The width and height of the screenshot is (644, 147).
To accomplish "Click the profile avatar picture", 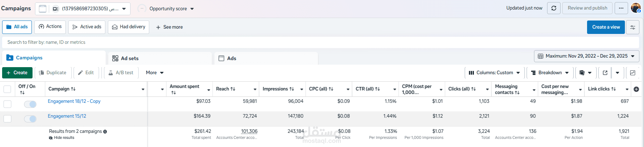I will pyautogui.click(x=636, y=8).
